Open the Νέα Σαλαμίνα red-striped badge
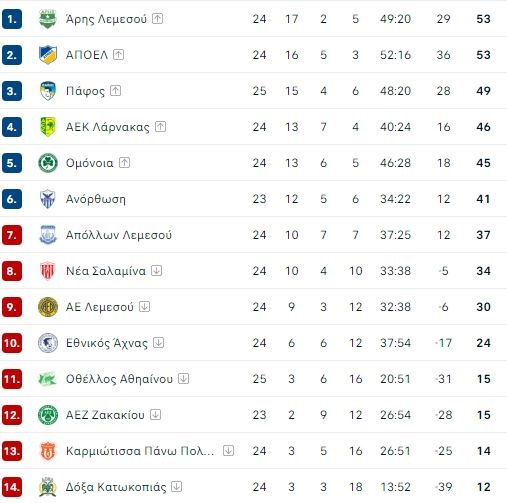 coord(48,271)
